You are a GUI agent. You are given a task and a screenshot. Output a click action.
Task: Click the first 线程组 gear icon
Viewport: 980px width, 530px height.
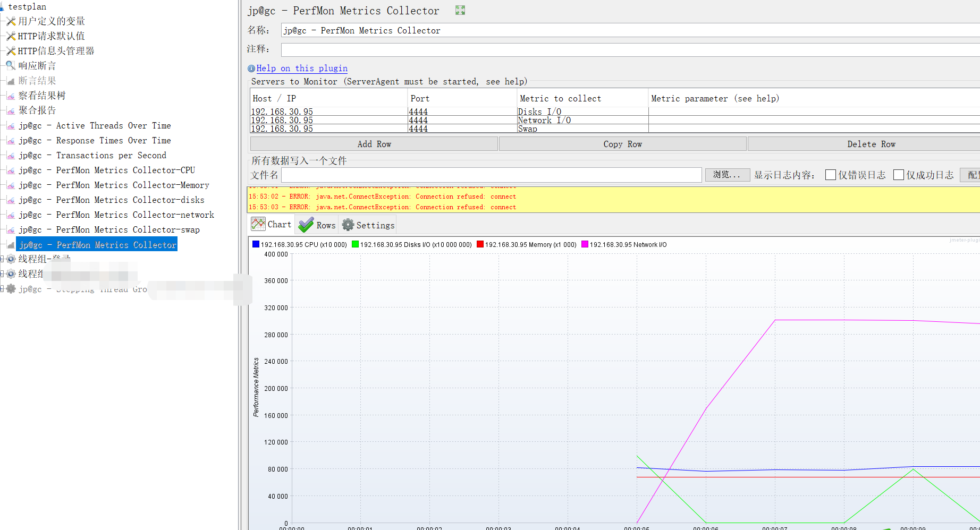11,259
